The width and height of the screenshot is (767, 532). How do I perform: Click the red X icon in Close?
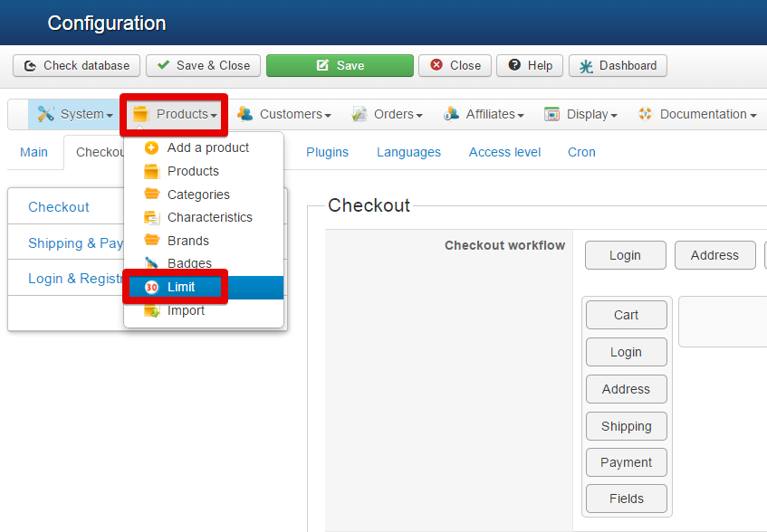(x=436, y=65)
